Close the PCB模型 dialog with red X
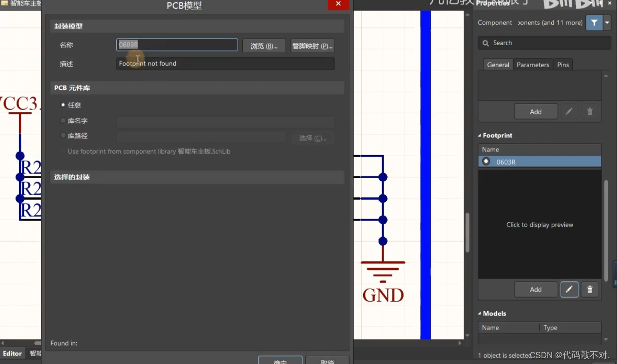Image resolution: width=617 pixels, height=364 pixels. coord(338,4)
